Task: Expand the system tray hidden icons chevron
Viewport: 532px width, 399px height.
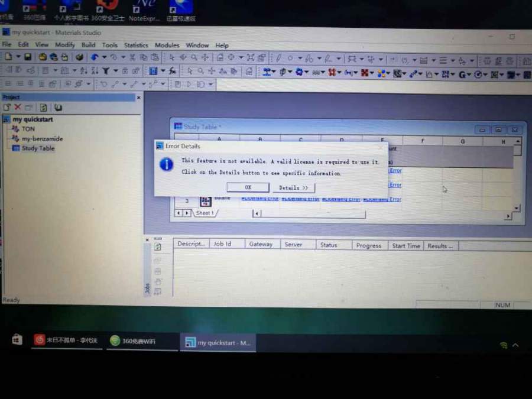Action: point(515,345)
